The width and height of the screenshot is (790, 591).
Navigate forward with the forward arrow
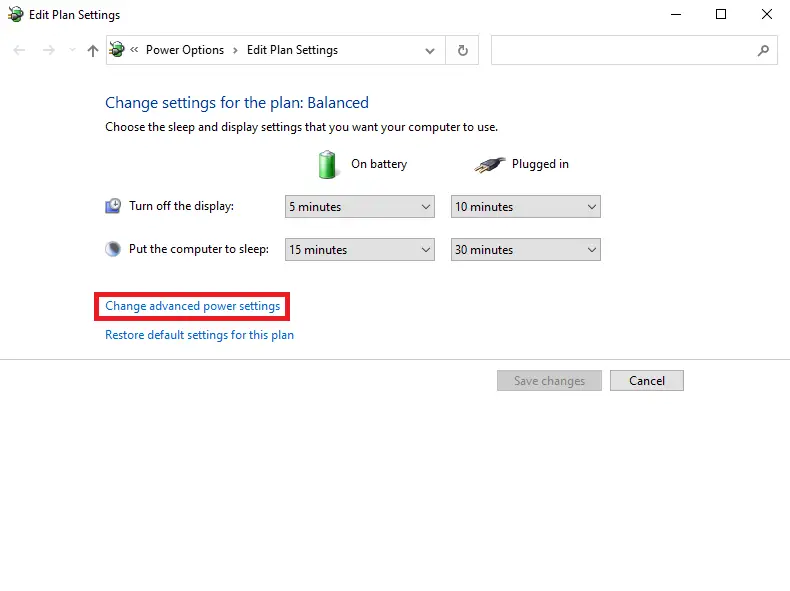click(49, 50)
